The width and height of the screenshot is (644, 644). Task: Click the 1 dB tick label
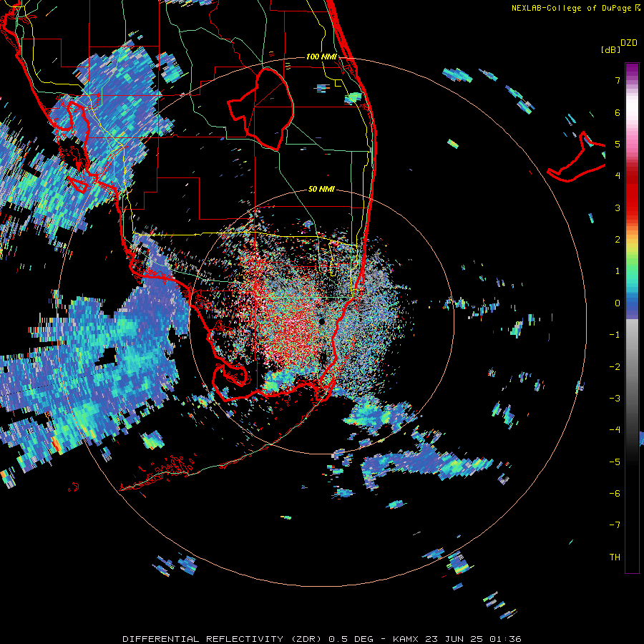(618, 271)
